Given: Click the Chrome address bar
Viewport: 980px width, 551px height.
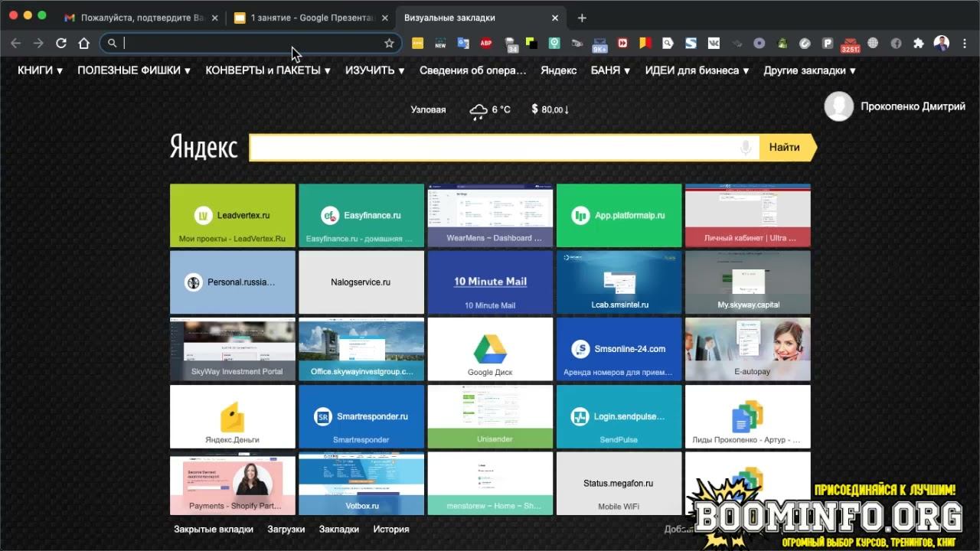Looking at the screenshot, I should point(251,44).
